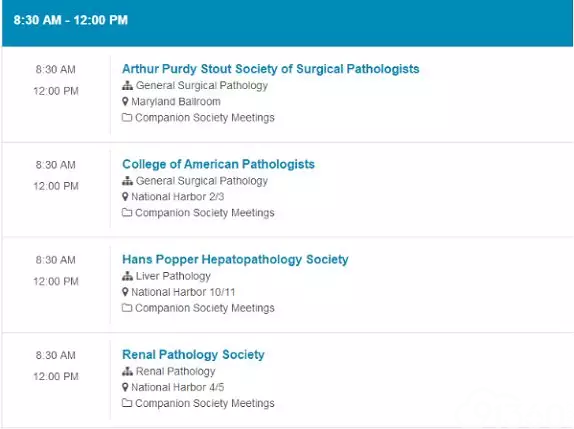574x429 pixels.
Task: Open Hans Popper Hepatopathology Society session
Action: 235,259
